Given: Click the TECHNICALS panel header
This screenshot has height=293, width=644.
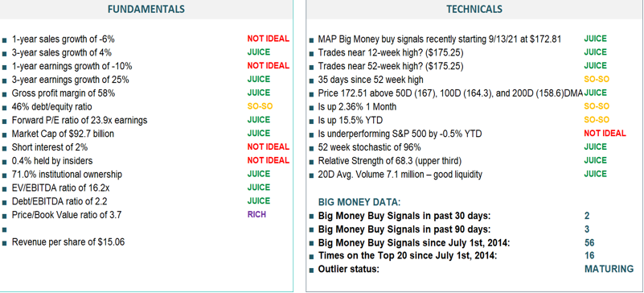Looking at the screenshot, I should click(x=474, y=9).
